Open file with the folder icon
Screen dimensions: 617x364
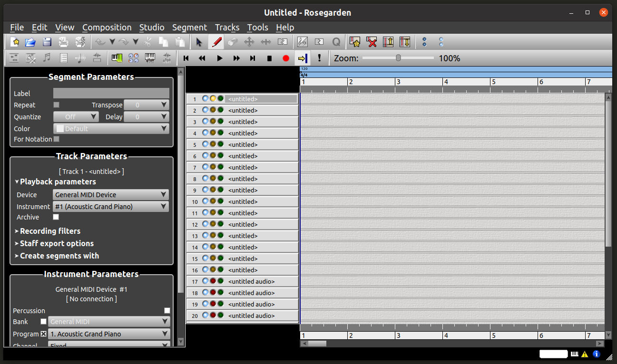tap(30, 42)
